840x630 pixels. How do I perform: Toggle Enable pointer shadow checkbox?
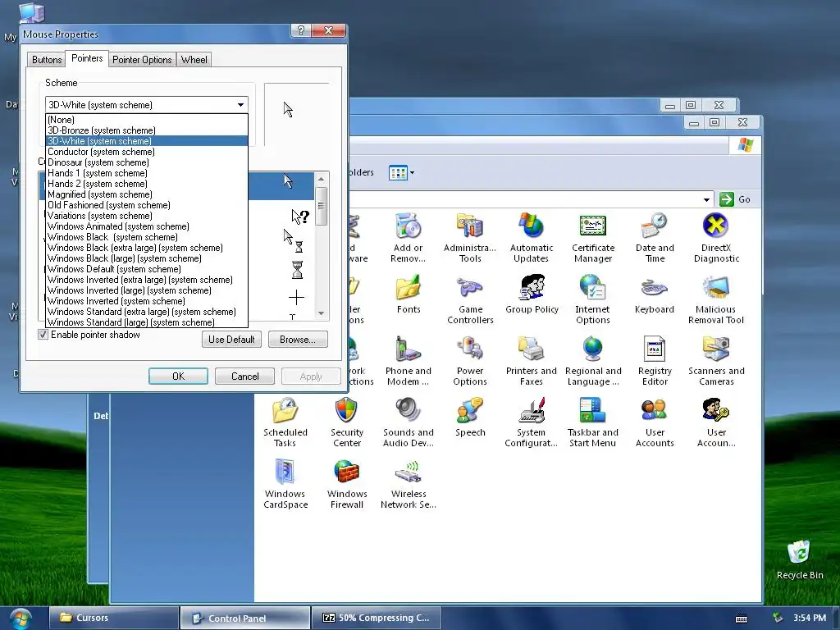click(x=43, y=335)
